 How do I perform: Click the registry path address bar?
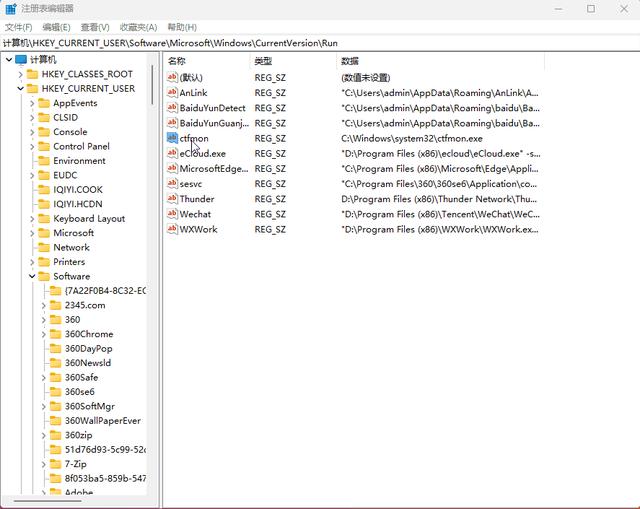click(x=320, y=43)
